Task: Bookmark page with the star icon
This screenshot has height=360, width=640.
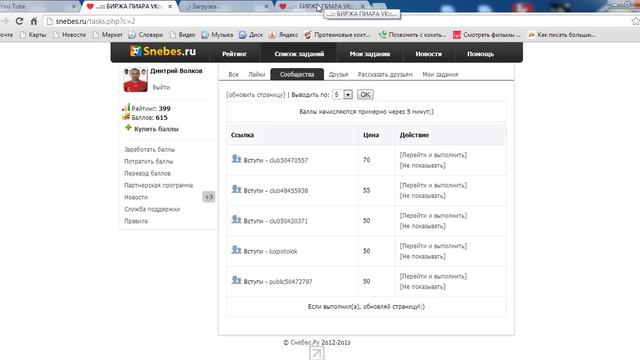Action: pos(636,21)
